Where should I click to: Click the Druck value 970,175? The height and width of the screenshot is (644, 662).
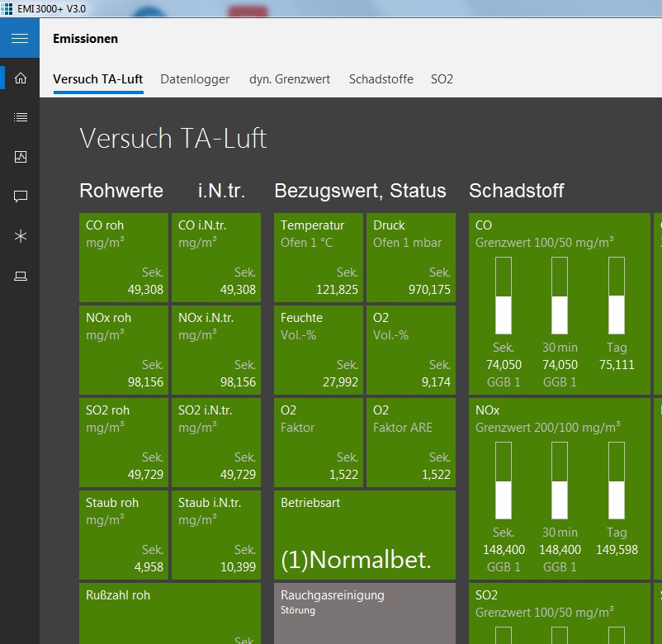[429, 289]
